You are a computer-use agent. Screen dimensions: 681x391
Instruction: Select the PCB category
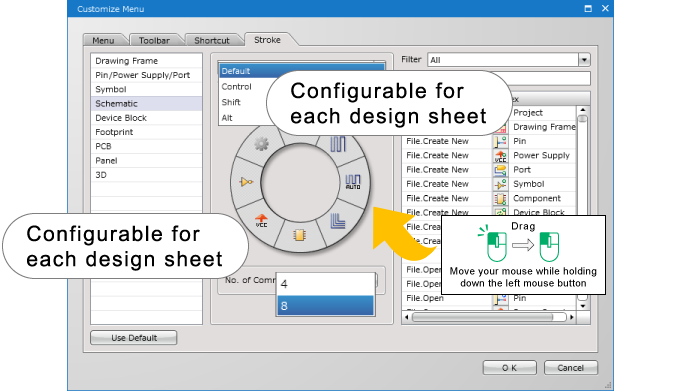(x=146, y=146)
